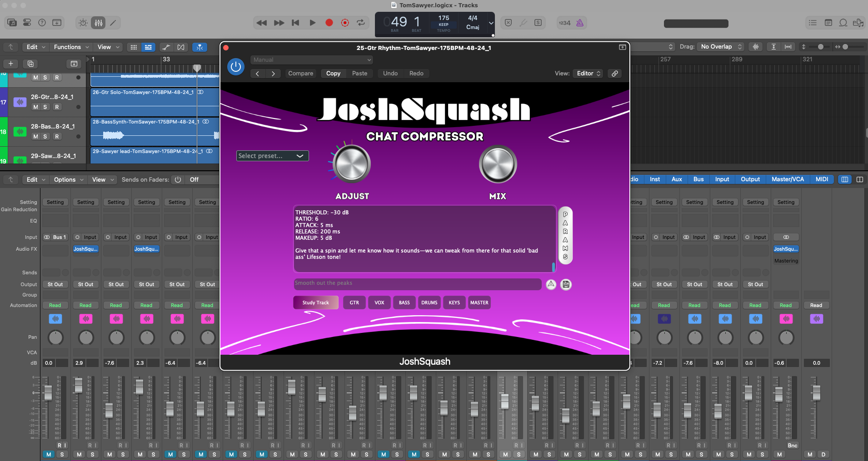
Task: Expand the Manual preset menu
Action: pos(312,60)
